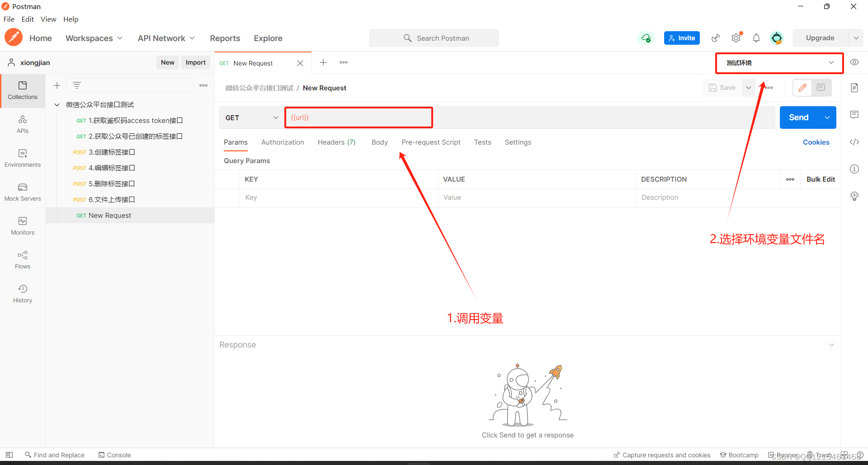
Task: Open the Edit menu
Action: click(28, 19)
